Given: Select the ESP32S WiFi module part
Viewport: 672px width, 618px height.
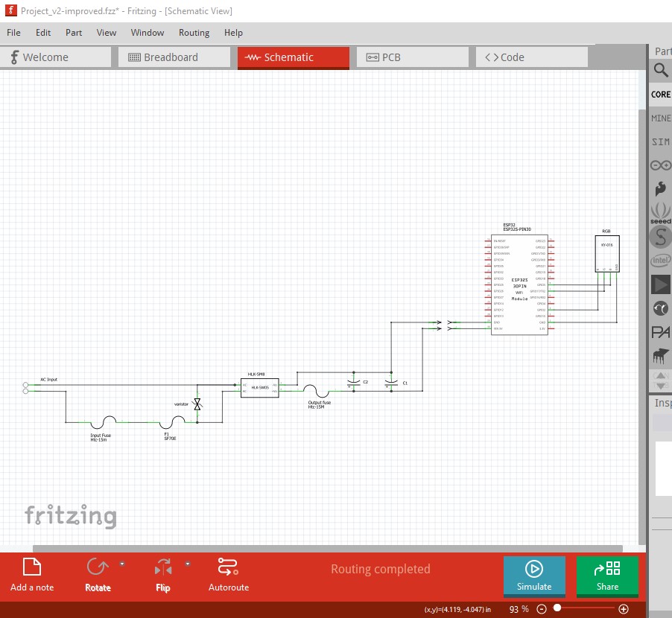Looking at the screenshot, I should tap(519, 285).
